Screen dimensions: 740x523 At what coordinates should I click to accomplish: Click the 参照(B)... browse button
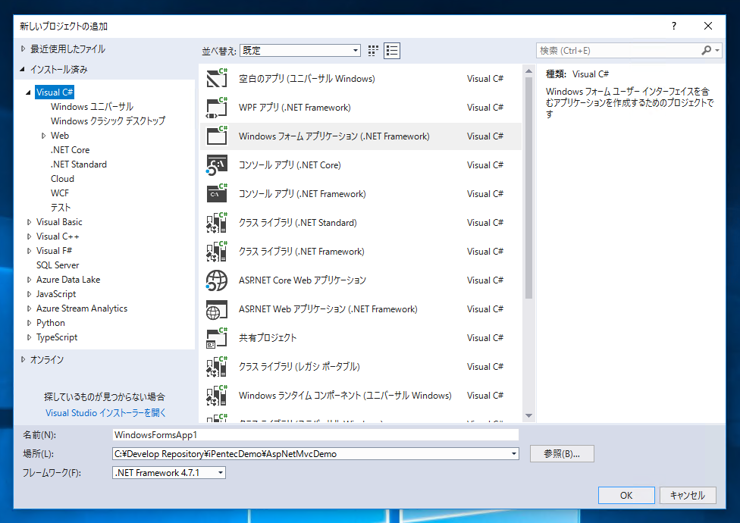[x=562, y=454]
